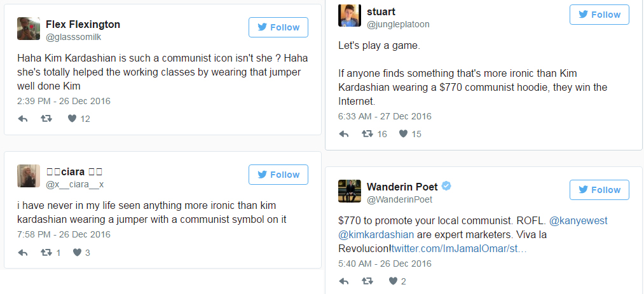The image size is (644, 294).
Task: Reply to ciara's tweet
Action: tap(23, 252)
